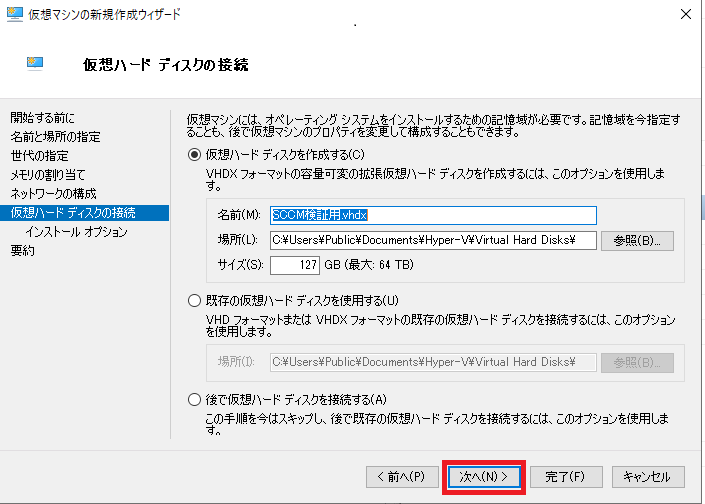Click the wizard icon in the title bar
The width and height of the screenshot is (705, 504).
pyautogui.click(x=14, y=14)
